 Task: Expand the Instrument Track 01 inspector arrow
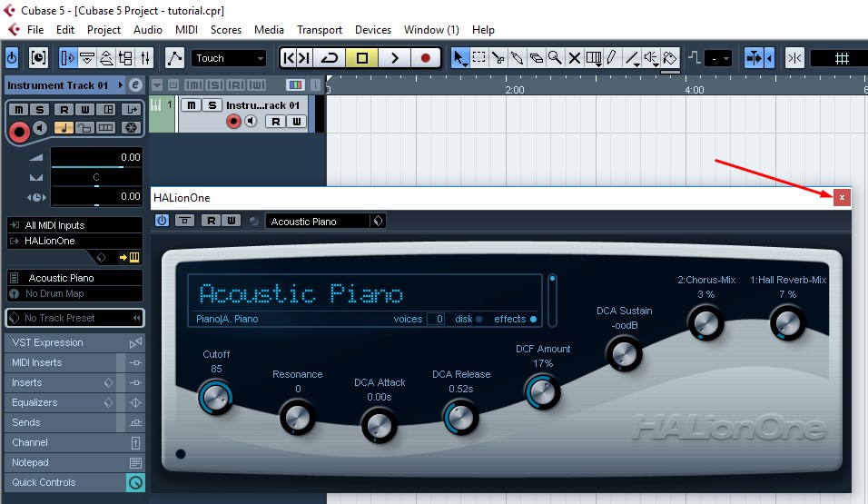120,85
